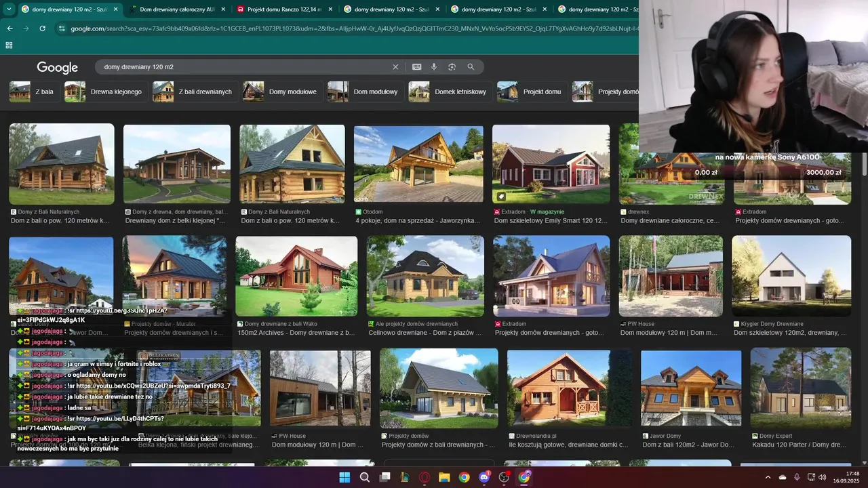Open the OneDrive cloud tray icon
Screen dimensions: 868x488
[783, 477]
